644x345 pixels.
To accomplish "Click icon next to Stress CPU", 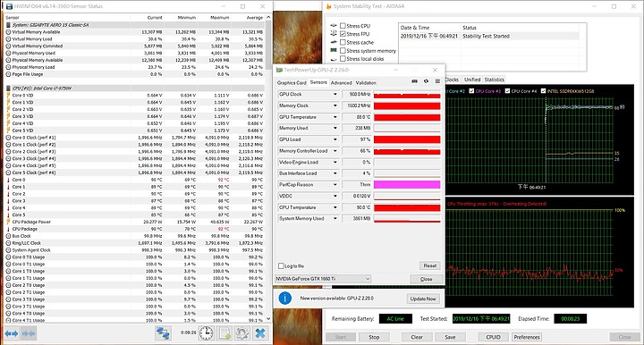I will [x=334, y=25].
